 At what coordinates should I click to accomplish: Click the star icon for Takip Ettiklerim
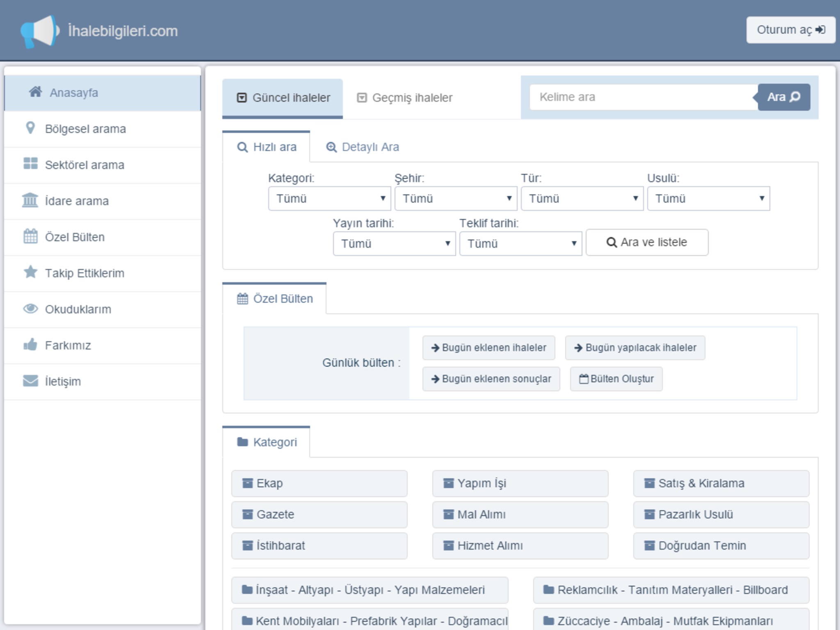(x=30, y=272)
